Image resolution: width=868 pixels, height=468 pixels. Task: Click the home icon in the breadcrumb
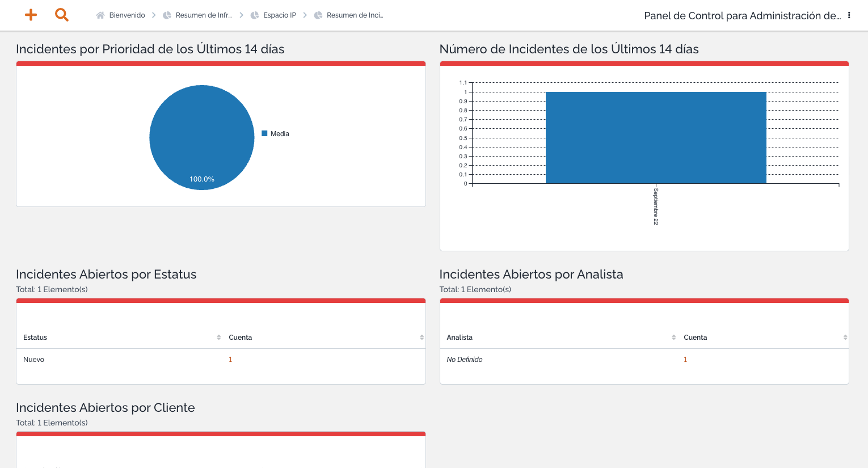tap(101, 15)
